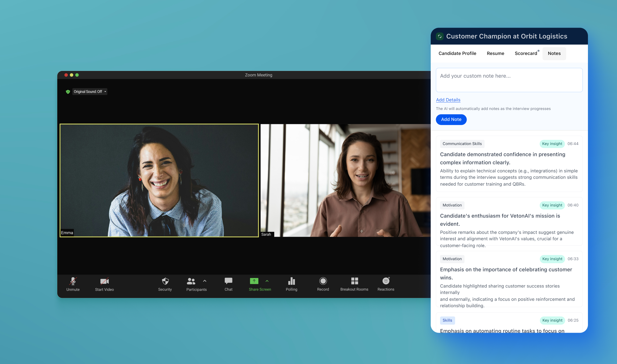617x364 pixels.
Task: Switch to the Candidate Profile tab
Action: [457, 54]
